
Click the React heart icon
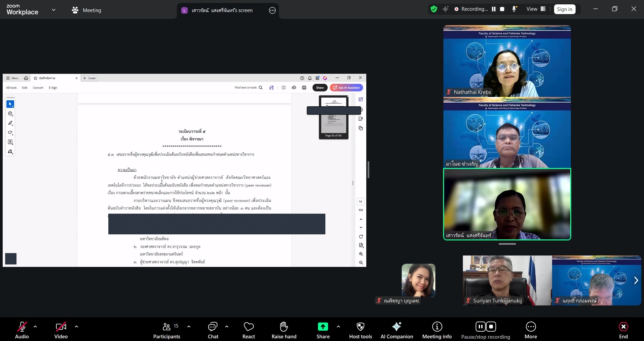pos(249,330)
